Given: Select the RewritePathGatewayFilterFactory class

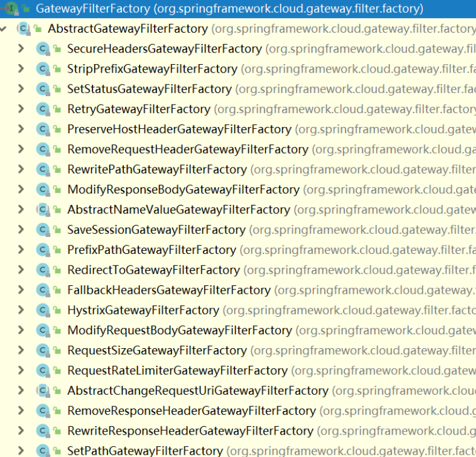Looking at the screenshot, I should tap(157, 169).
